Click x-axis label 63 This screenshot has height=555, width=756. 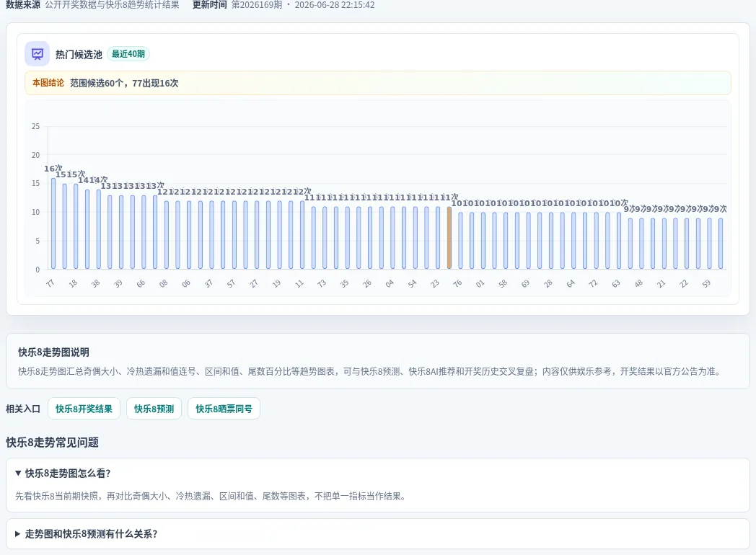click(616, 283)
